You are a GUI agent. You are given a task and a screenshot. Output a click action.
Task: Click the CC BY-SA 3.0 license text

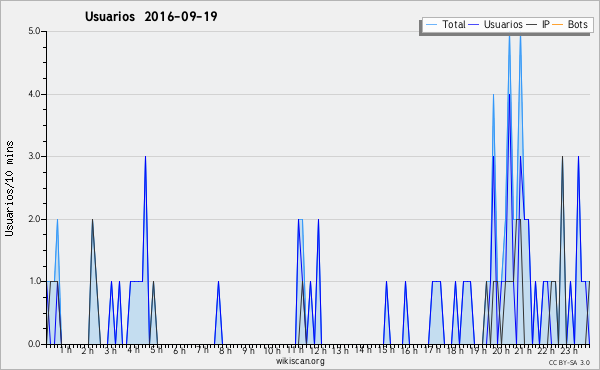point(569,363)
